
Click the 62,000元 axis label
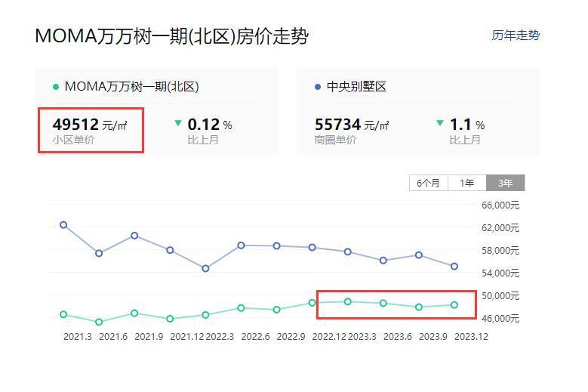500,227
